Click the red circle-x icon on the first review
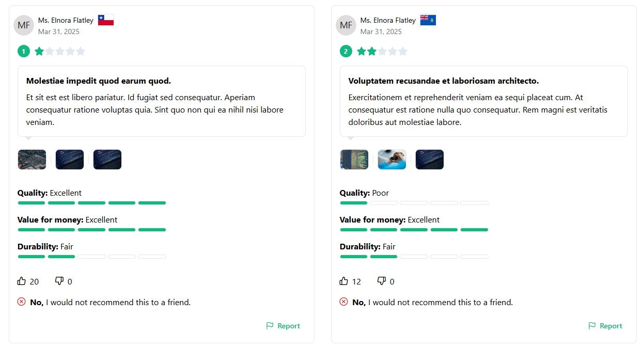Viewport: 644px width, 348px height. (21, 302)
